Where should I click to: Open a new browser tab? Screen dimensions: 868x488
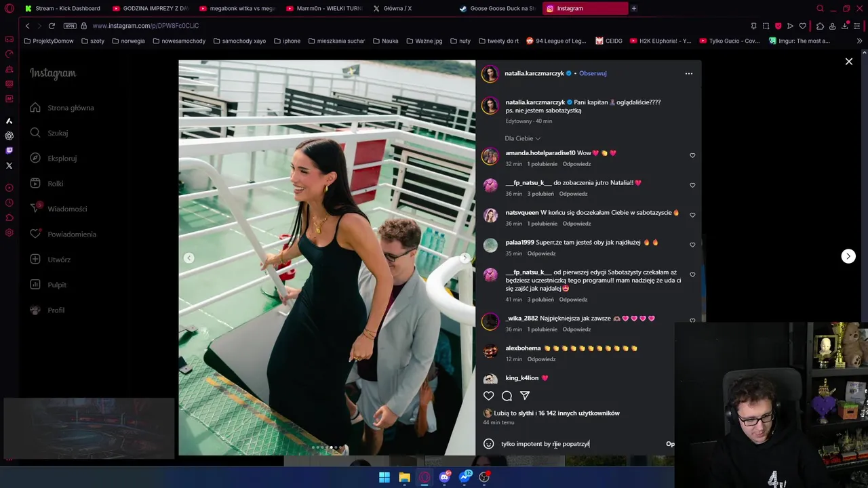633,8
